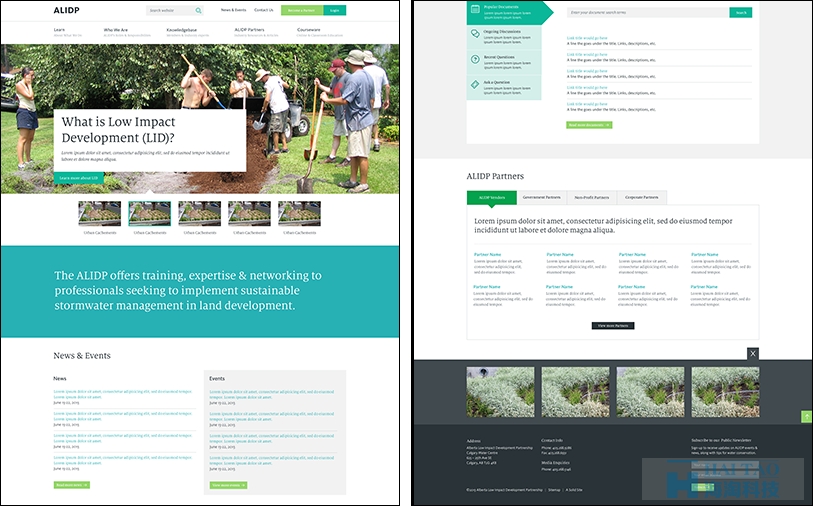Select the highlighted second carousel thumbnail

coord(149,213)
